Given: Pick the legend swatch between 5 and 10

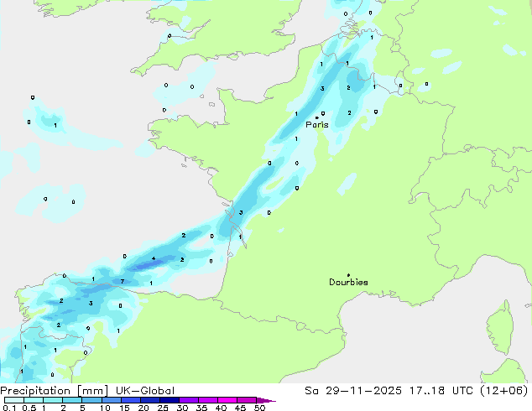Looking at the screenshot, I should coord(91,400).
